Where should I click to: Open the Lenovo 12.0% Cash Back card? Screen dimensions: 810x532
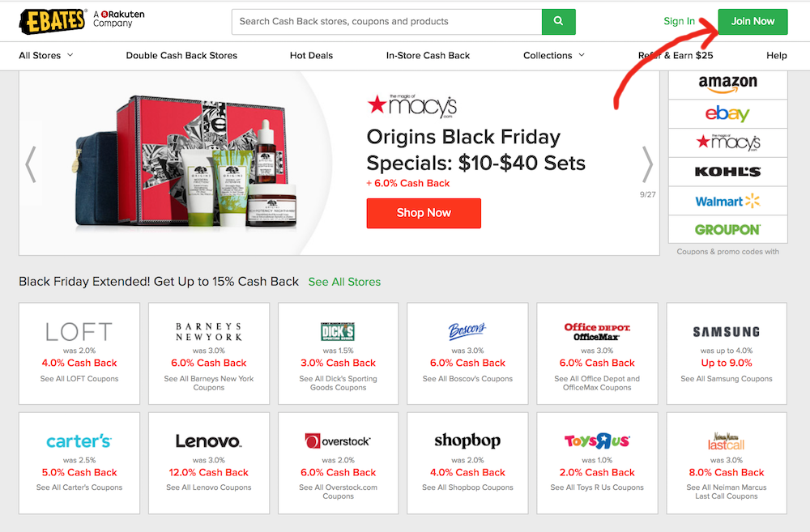coord(209,463)
